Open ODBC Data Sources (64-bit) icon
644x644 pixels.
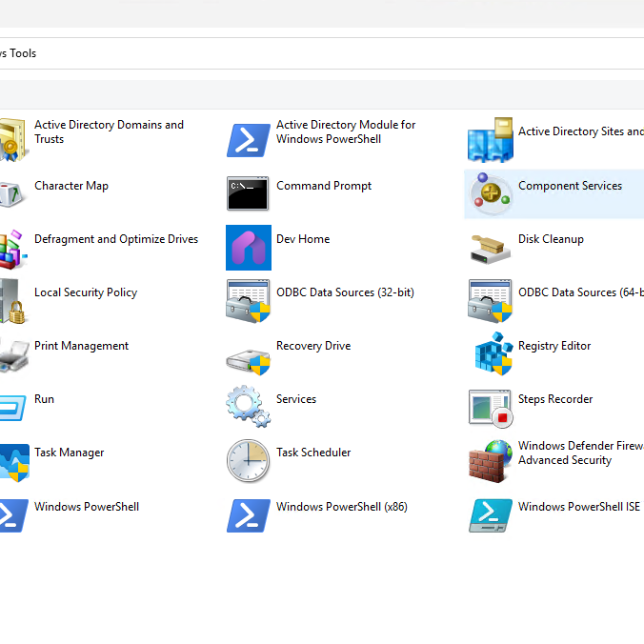pos(490,301)
